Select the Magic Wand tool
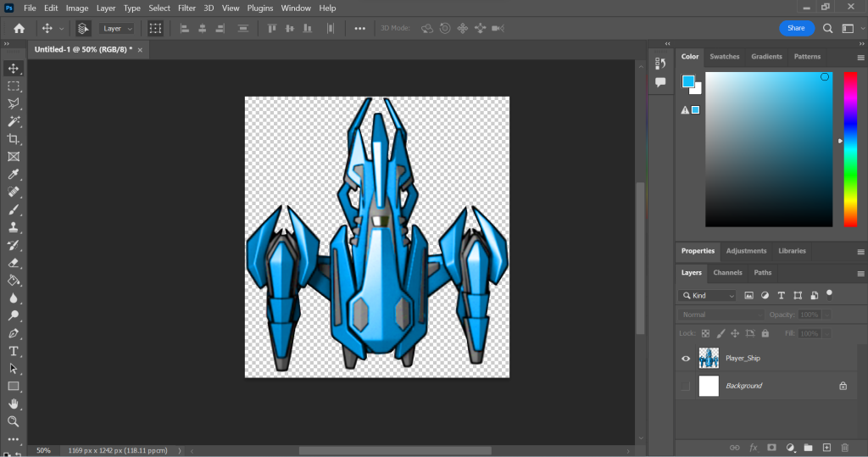The image size is (868, 457). coord(14,121)
